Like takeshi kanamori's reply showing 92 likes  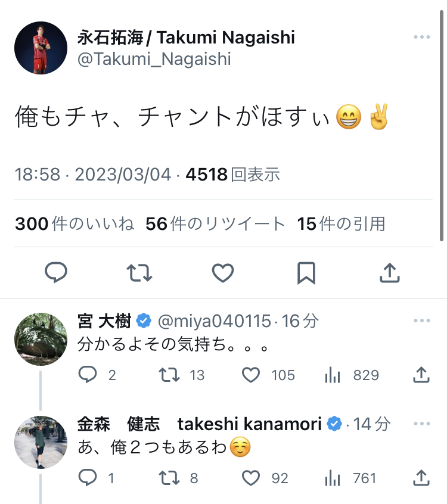point(252,478)
